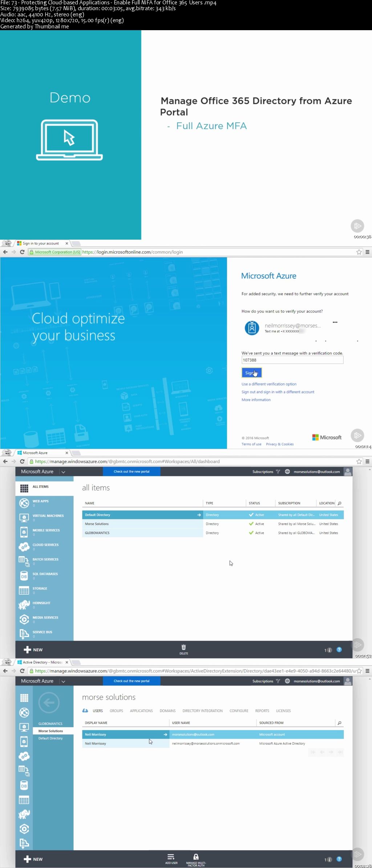Select ALL ITEMS grid icon in sidebar
This screenshot has width=372, height=868.
24,488
